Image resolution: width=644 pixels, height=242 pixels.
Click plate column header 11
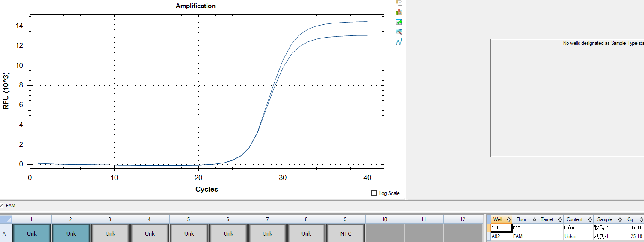[x=424, y=219]
